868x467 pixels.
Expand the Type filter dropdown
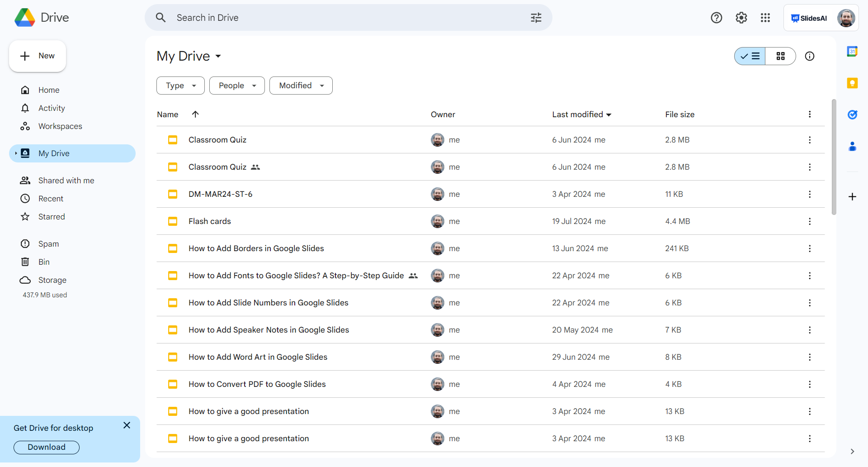[180, 86]
